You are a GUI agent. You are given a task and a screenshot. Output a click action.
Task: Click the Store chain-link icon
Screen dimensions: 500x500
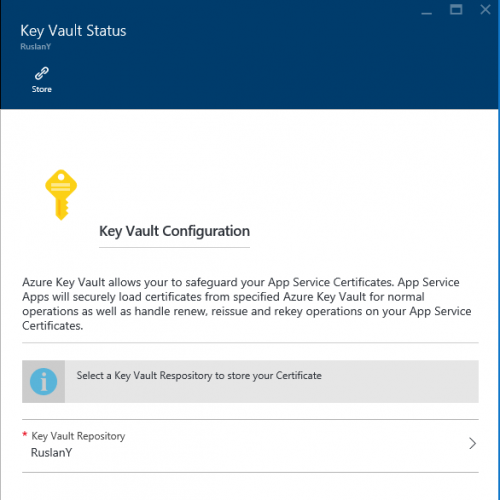point(42,74)
